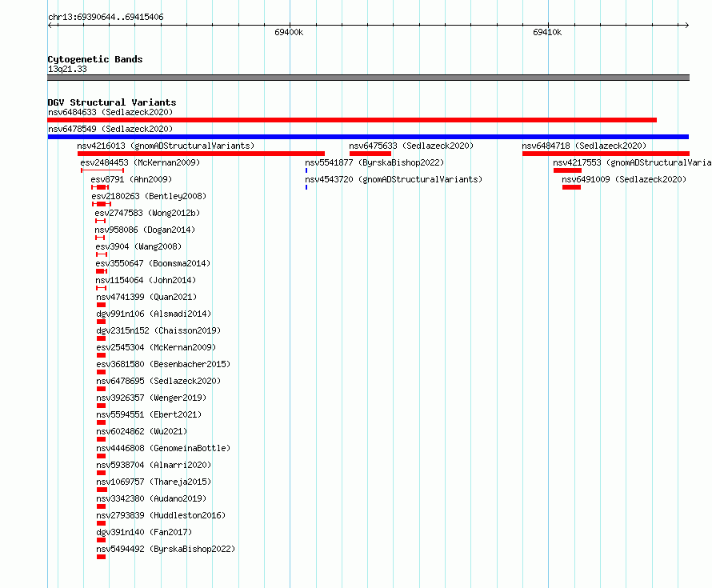Open nsv4741399 (Quan2021) label
The height and width of the screenshot is (588, 712).
[x=146, y=297]
